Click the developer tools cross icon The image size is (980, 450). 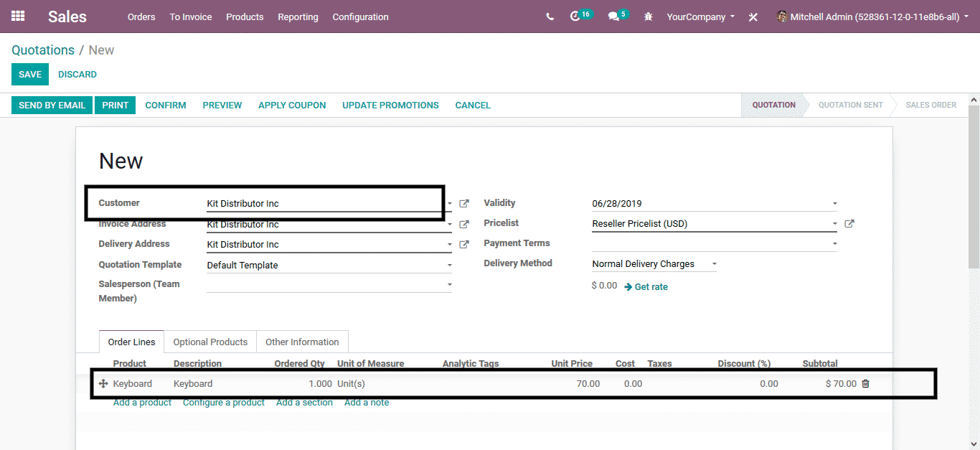(753, 17)
